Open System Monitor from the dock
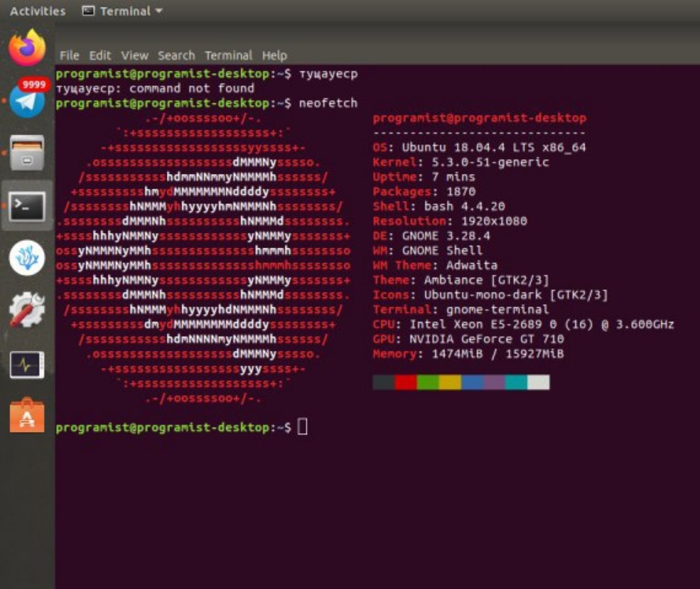Image resolution: width=700 pixels, height=589 pixels. click(x=27, y=364)
